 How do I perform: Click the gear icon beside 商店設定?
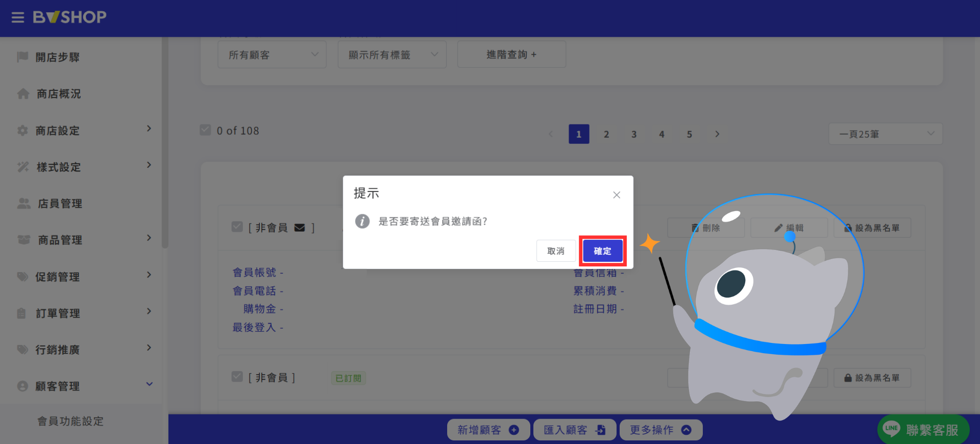click(x=22, y=131)
